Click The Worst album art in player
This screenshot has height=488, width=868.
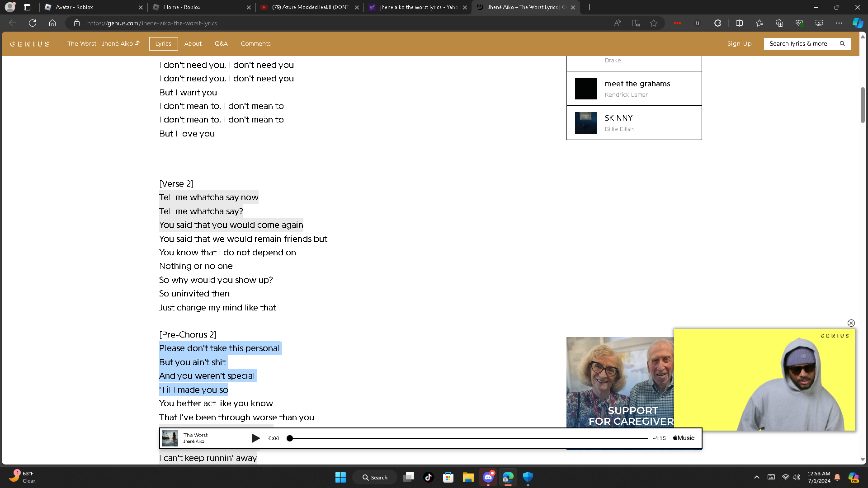click(x=170, y=438)
